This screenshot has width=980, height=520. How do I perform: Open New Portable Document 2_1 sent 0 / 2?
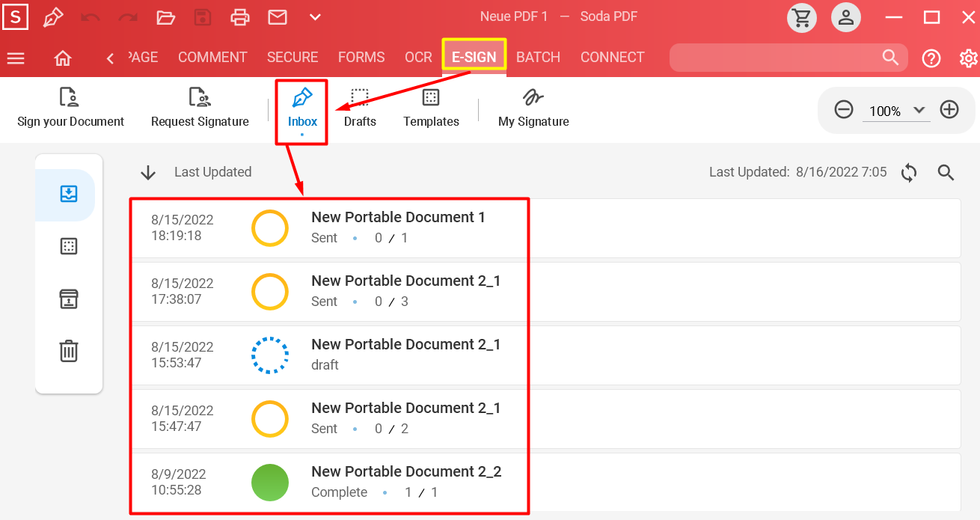pyautogui.click(x=546, y=419)
